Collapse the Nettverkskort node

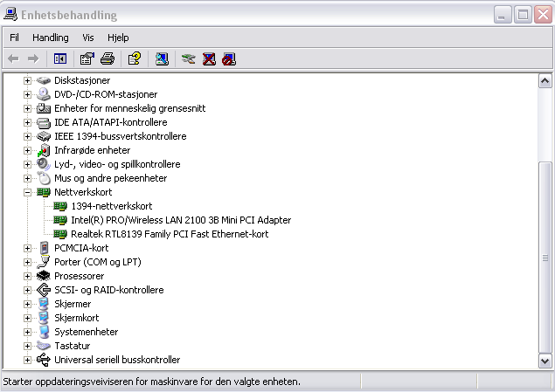[x=27, y=192]
